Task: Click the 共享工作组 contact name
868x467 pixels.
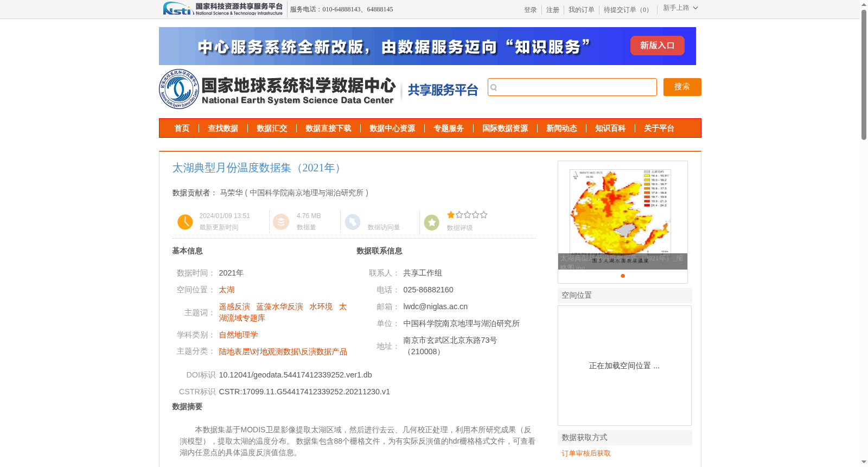Action: pyautogui.click(x=423, y=273)
